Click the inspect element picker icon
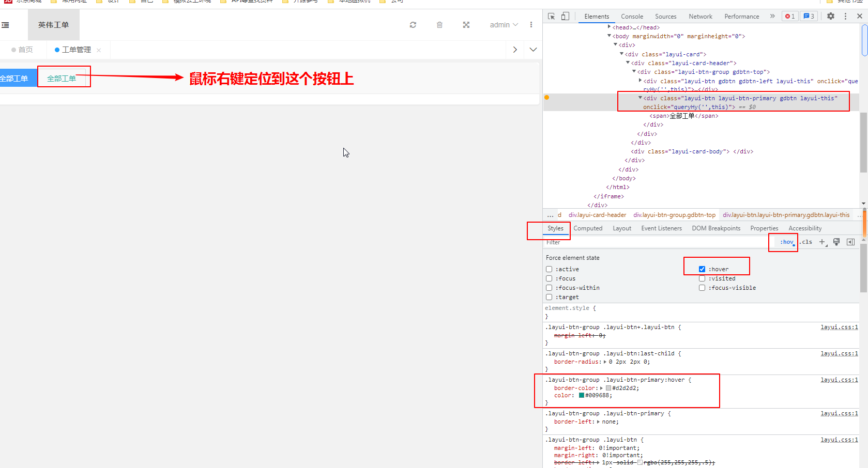 (x=551, y=16)
